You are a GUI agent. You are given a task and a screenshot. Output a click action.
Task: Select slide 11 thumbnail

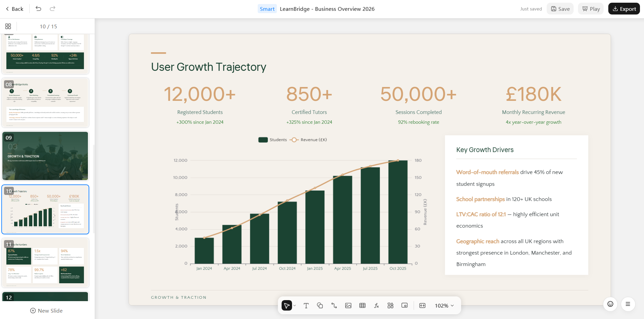(45, 263)
